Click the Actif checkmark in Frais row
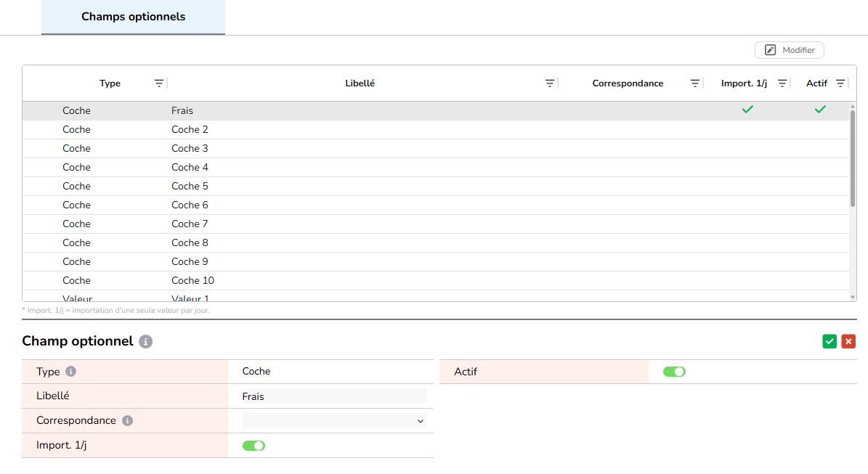The height and width of the screenshot is (474, 868). pos(820,110)
